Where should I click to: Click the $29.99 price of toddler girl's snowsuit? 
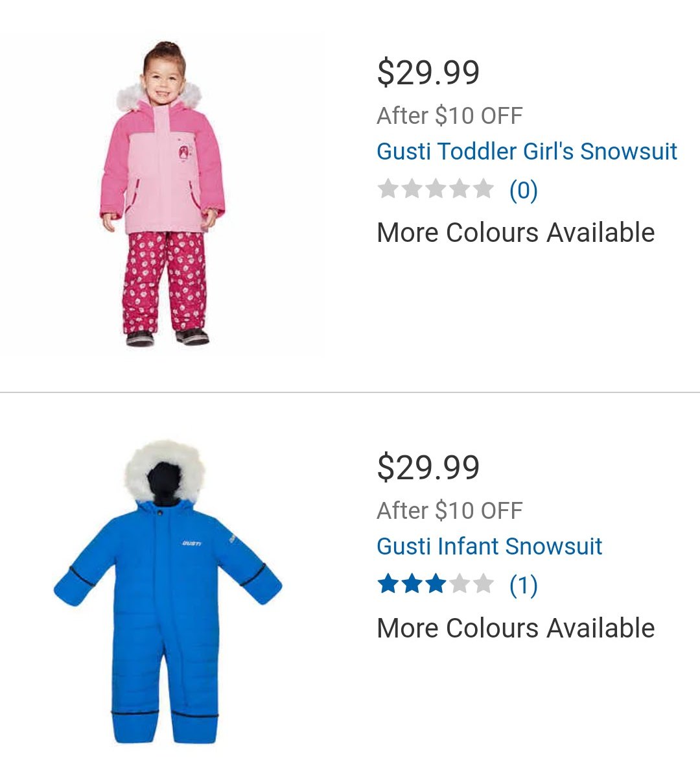428,73
